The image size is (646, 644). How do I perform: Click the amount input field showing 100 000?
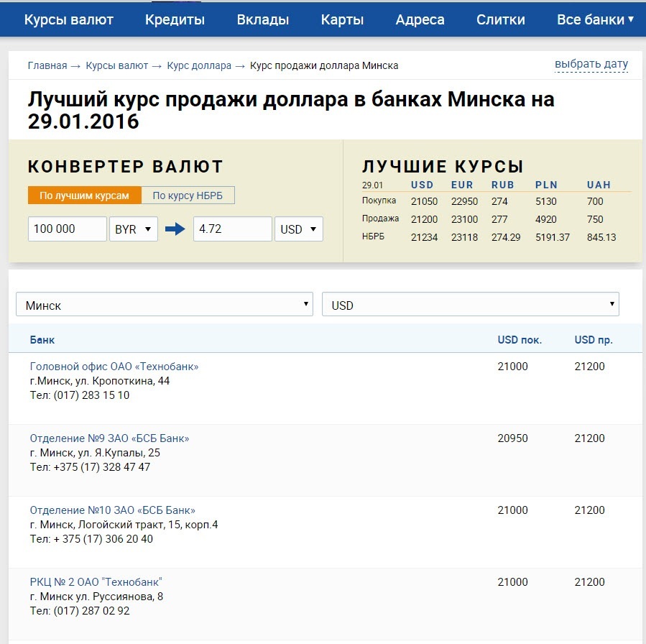(x=68, y=229)
